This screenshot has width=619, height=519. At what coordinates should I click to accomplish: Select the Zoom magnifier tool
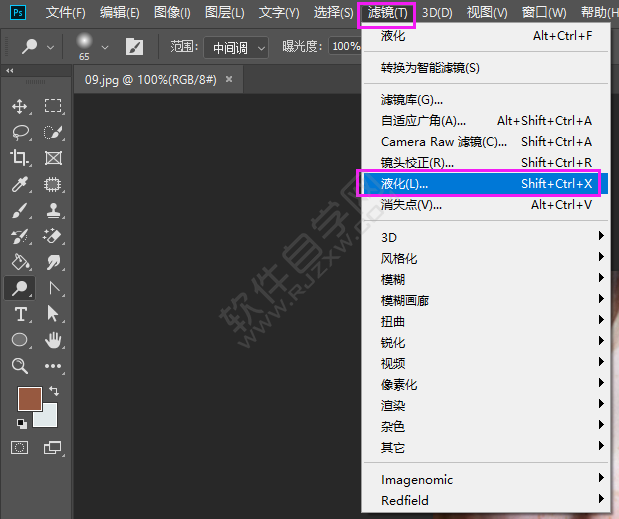click(19, 366)
